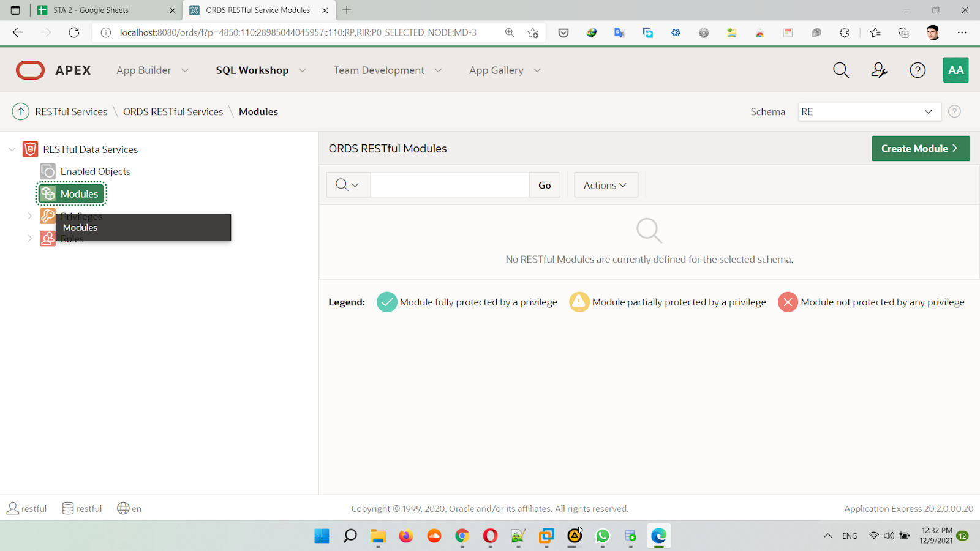Click the RESTful Data Services shield icon

[x=30, y=149]
